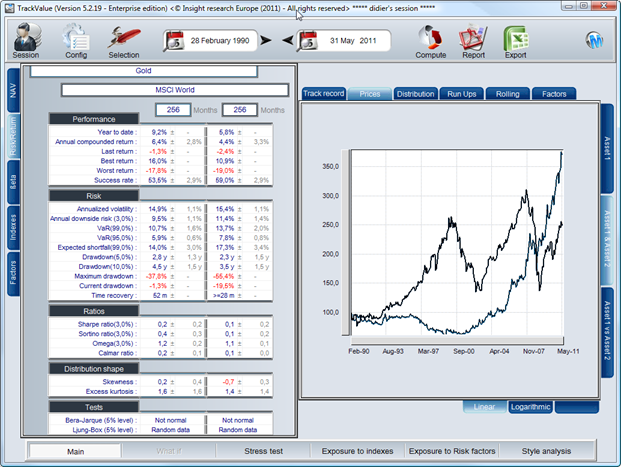Click the Annualized volatility label

coord(107,209)
